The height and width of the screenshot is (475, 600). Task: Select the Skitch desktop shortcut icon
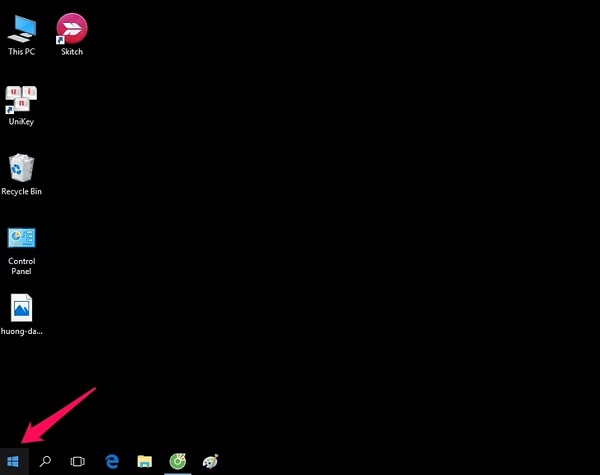click(70, 27)
